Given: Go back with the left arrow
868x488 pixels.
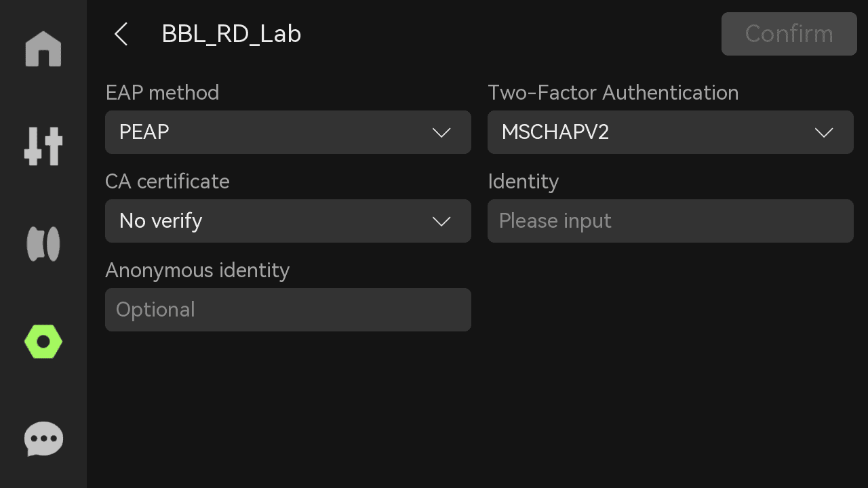Looking at the screenshot, I should tap(121, 34).
